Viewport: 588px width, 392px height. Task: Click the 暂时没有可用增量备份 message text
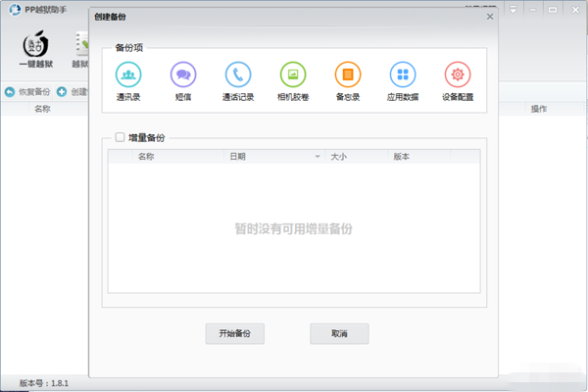pos(293,228)
